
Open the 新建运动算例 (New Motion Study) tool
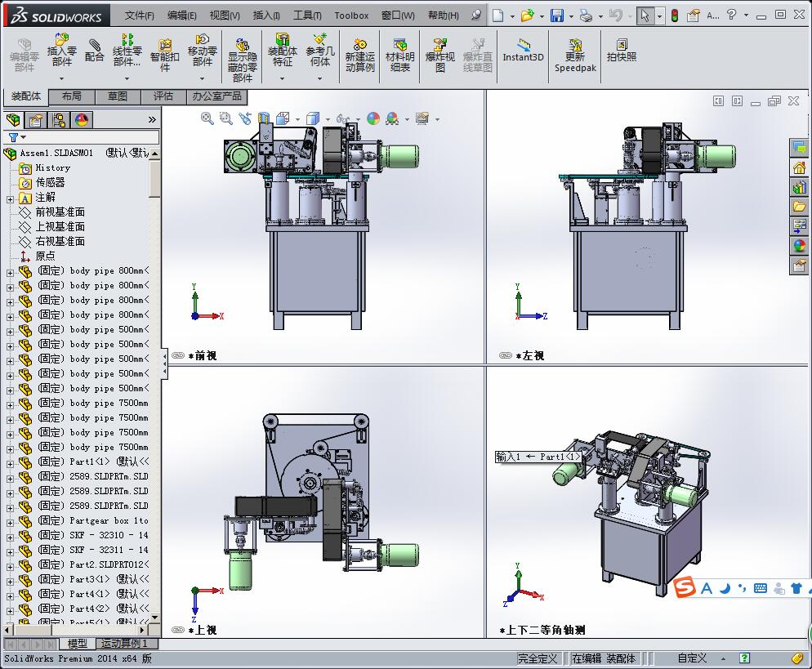pos(359,51)
